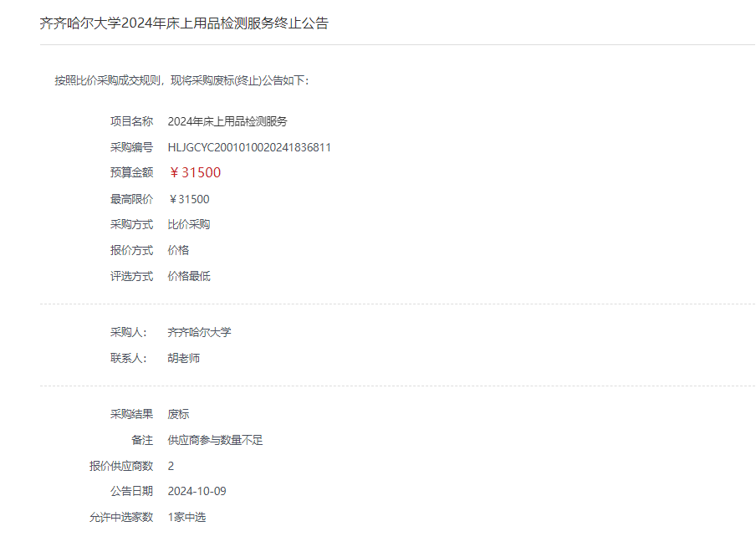Click the 采购结果 value 废标
Image resolution: width=756 pixels, height=552 pixels.
[178, 414]
